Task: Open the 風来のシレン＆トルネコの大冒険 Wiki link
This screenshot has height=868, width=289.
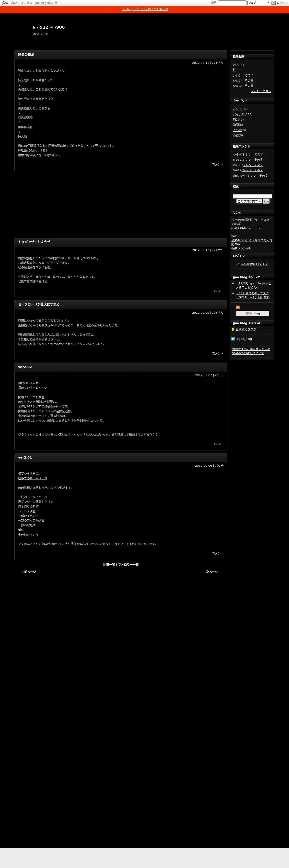Action: tap(252, 242)
